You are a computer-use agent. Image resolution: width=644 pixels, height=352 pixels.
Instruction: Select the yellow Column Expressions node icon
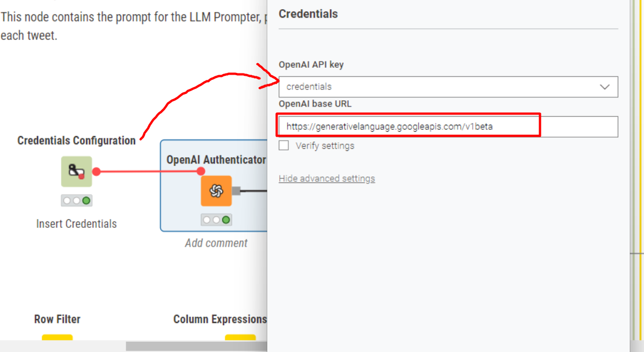241,338
